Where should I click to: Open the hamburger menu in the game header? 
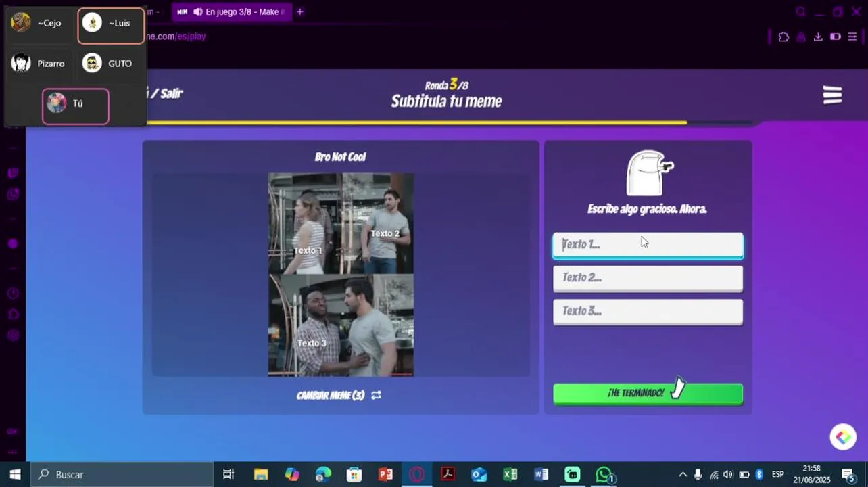(x=832, y=95)
